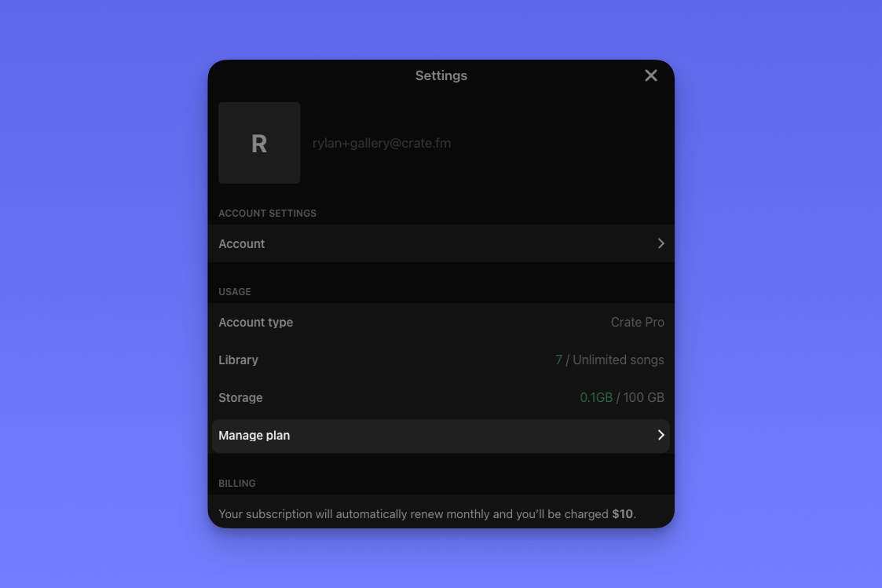Click the 100 GB storage limit

tap(643, 397)
